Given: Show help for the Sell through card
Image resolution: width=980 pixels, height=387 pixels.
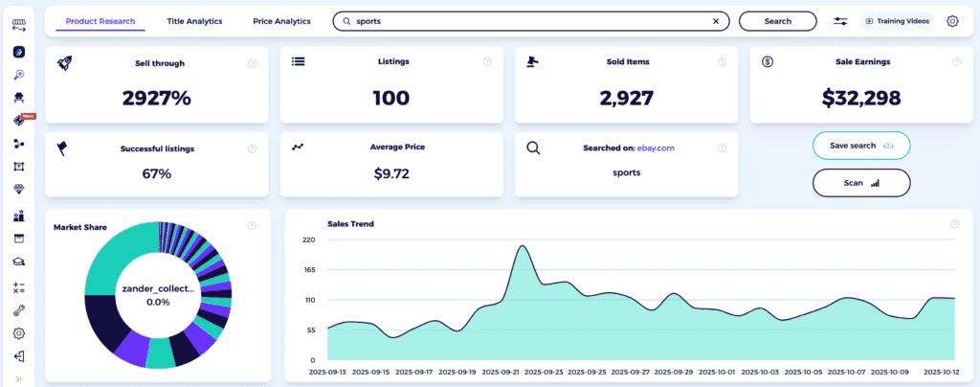Looking at the screenshot, I should pyautogui.click(x=252, y=63).
